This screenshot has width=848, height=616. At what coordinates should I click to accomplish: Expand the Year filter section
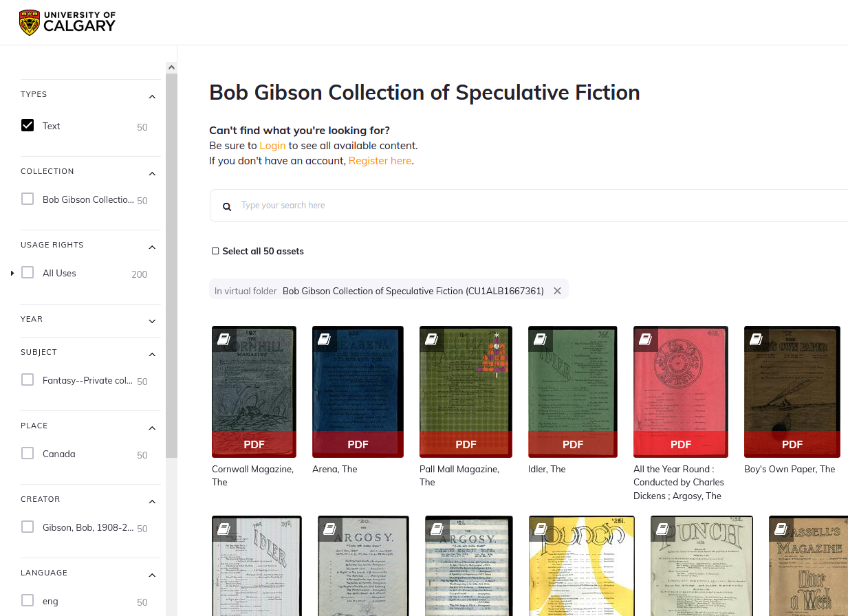(x=152, y=320)
